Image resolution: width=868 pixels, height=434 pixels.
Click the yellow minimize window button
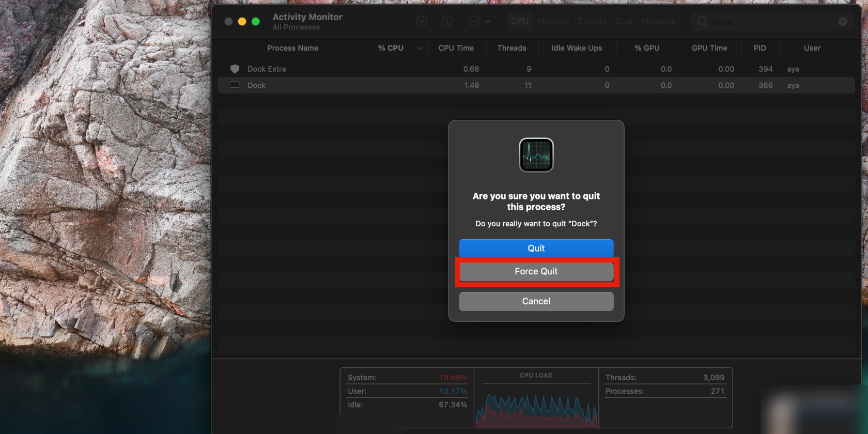pyautogui.click(x=242, y=22)
